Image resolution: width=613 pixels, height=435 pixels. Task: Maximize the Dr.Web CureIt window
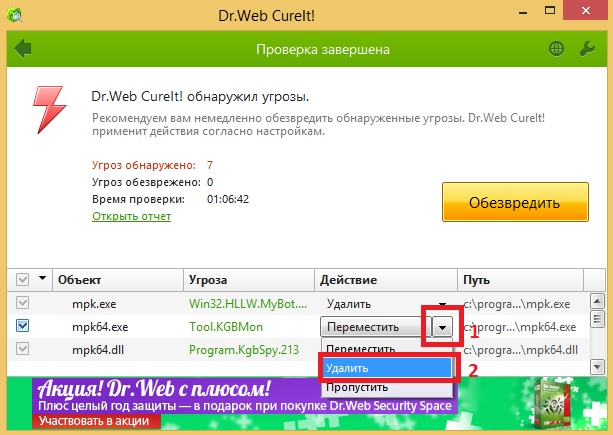pyautogui.click(x=550, y=11)
